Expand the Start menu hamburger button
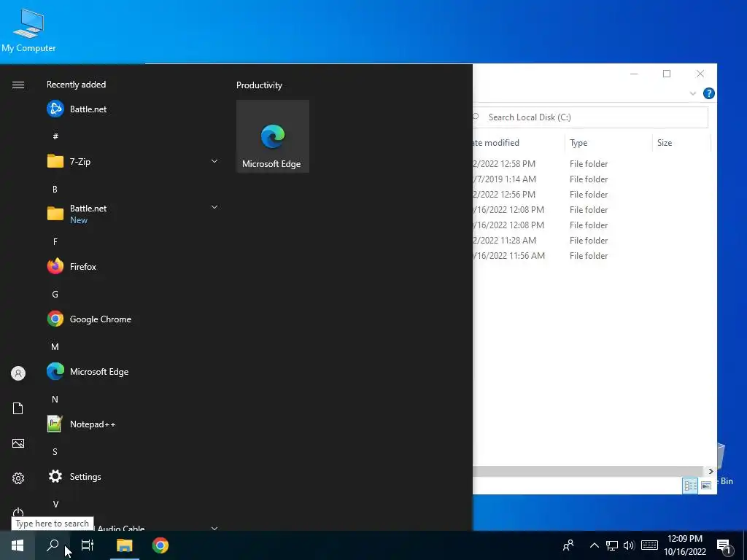 click(x=18, y=85)
